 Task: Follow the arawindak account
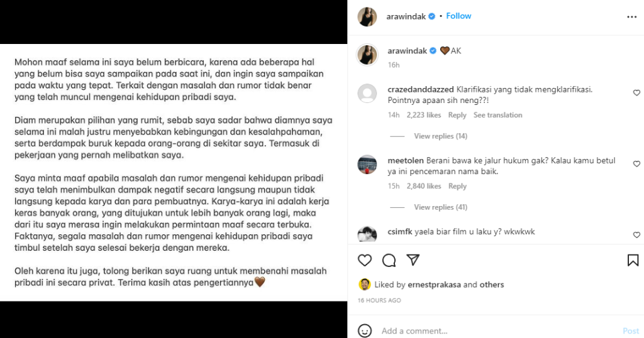point(458,16)
